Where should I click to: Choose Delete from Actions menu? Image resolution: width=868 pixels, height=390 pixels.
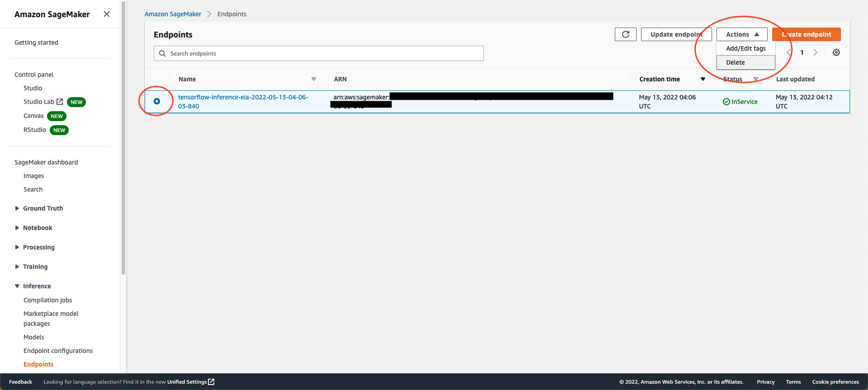point(746,62)
